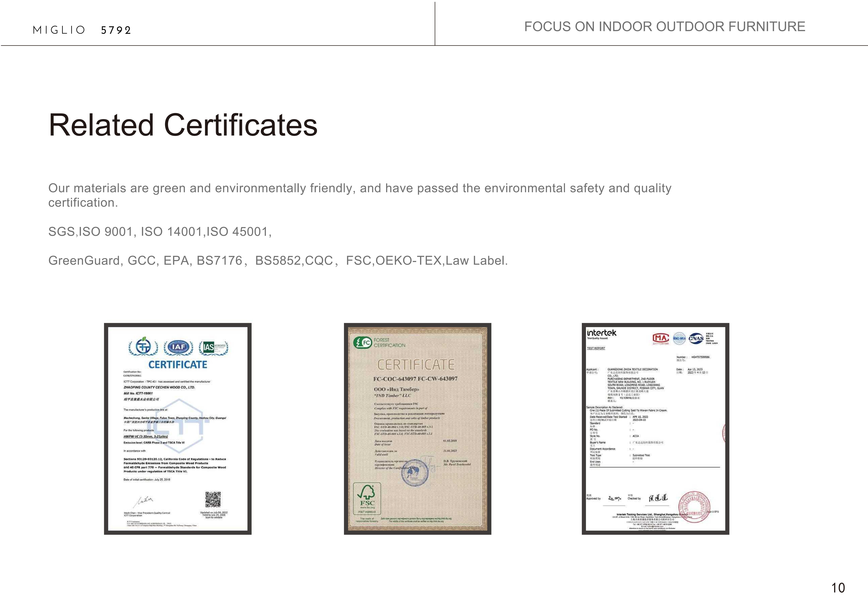
Task: Click the SGS, ISO 9001 certifications line
Action: [159, 232]
